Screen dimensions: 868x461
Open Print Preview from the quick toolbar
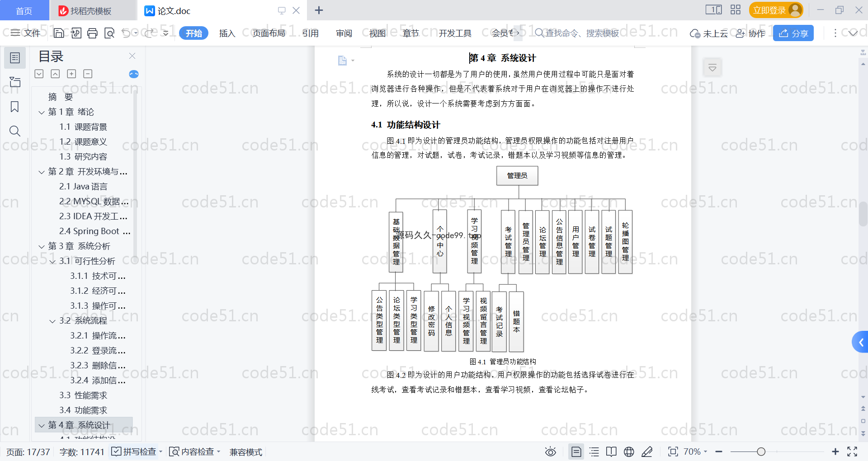pyautogui.click(x=109, y=33)
